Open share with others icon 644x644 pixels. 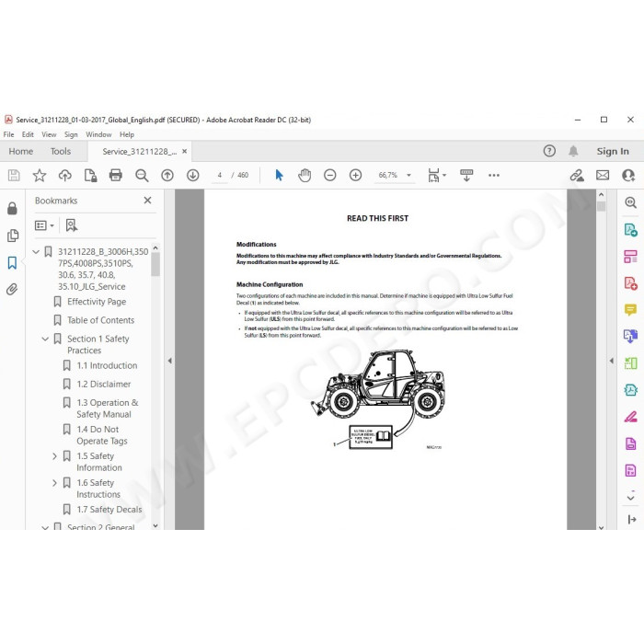[628, 176]
